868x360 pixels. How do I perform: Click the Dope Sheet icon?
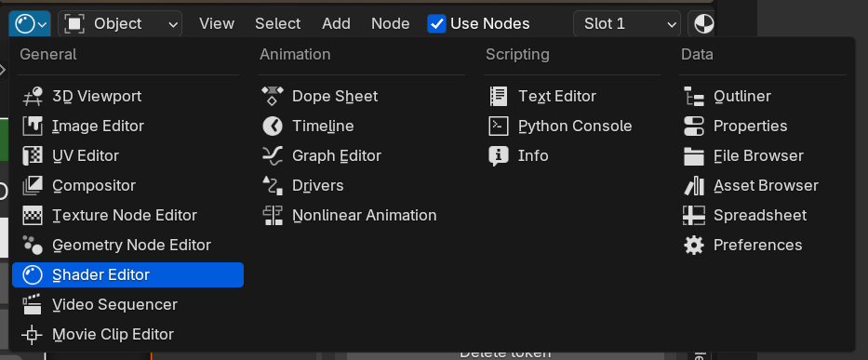(273, 97)
